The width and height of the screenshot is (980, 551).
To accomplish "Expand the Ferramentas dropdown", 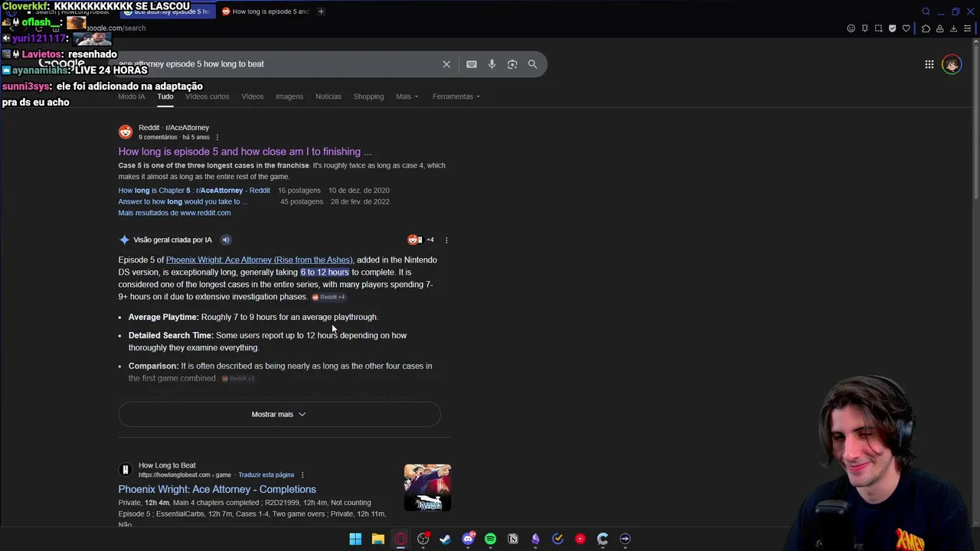I will 456,96.
